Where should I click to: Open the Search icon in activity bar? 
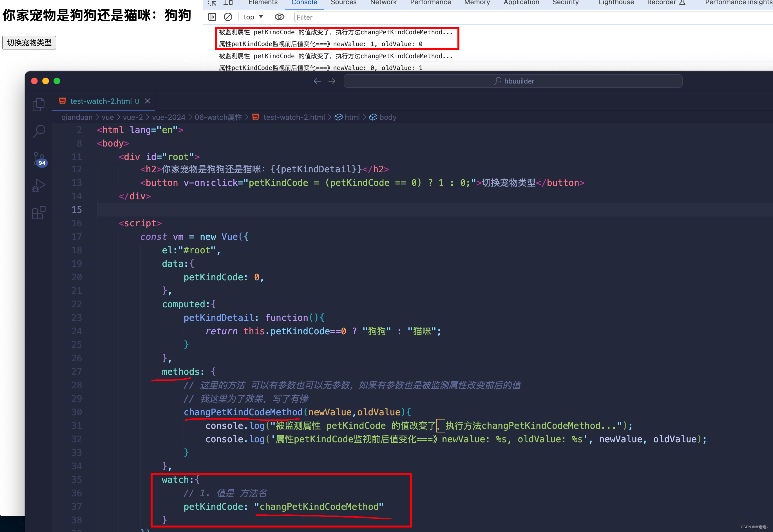[39, 131]
